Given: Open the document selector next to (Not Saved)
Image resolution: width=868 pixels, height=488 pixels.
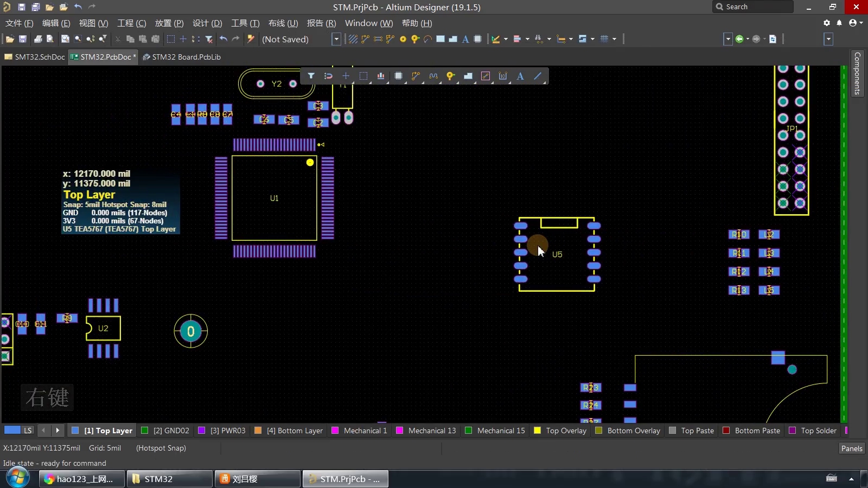Looking at the screenshot, I should (336, 39).
